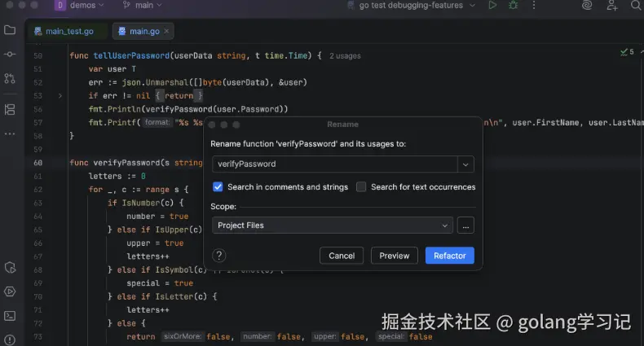Image resolution: width=644 pixels, height=346 pixels.
Task: Click 'number = true' on line 64
Action: (x=157, y=217)
